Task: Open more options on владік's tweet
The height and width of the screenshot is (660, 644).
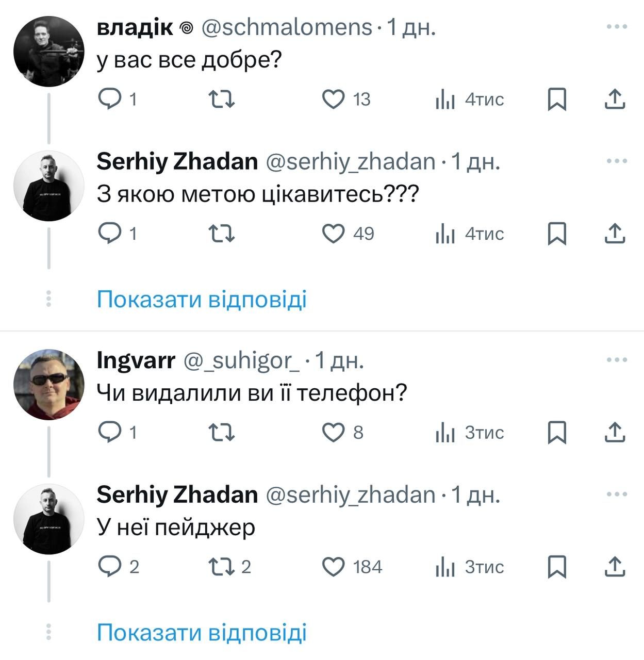Action: [x=617, y=27]
